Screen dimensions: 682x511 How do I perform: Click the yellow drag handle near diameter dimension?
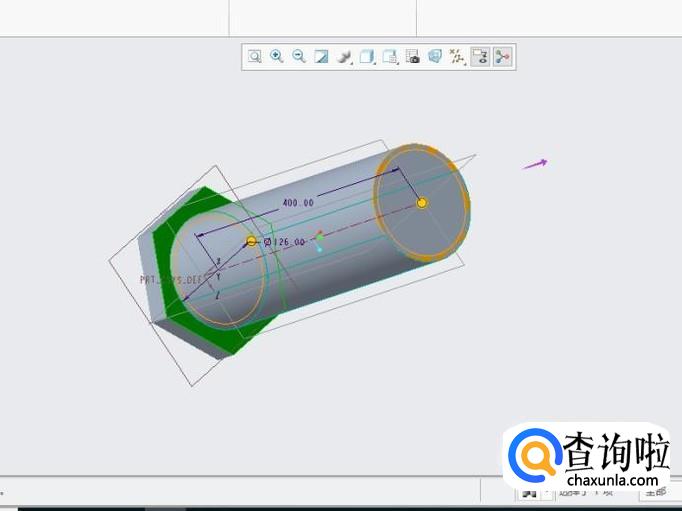tap(252, 241)
